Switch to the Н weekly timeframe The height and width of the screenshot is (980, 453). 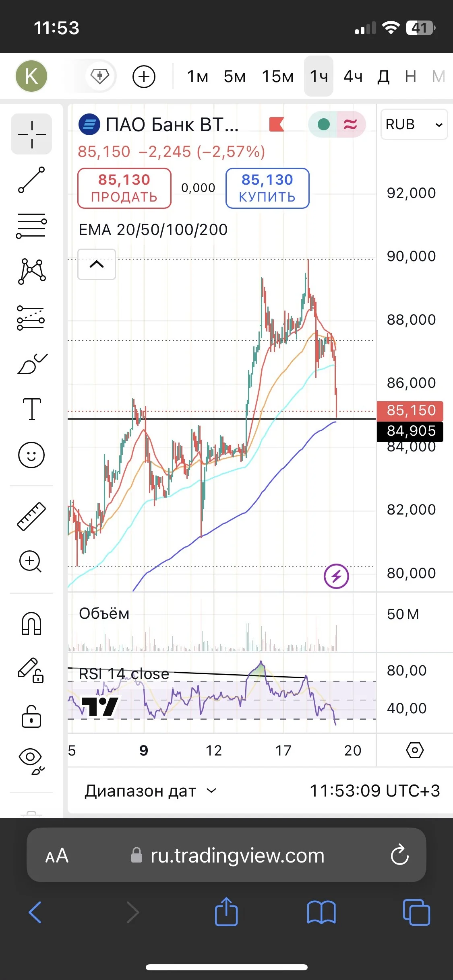pos(410,76)
